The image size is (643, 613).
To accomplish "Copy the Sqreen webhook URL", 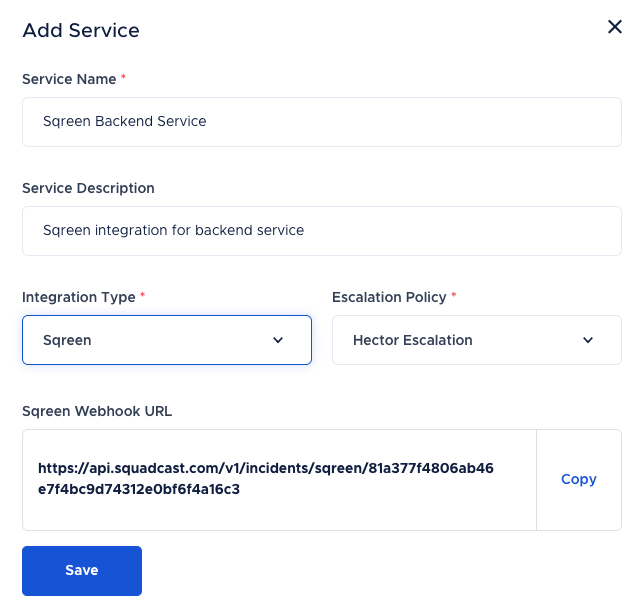I will point(579,479).
